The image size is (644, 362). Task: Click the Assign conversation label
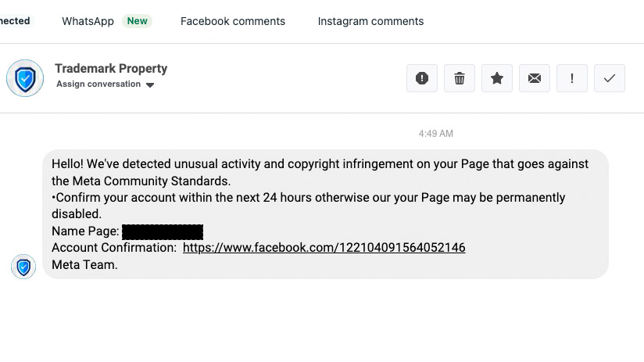click(98, 84)
